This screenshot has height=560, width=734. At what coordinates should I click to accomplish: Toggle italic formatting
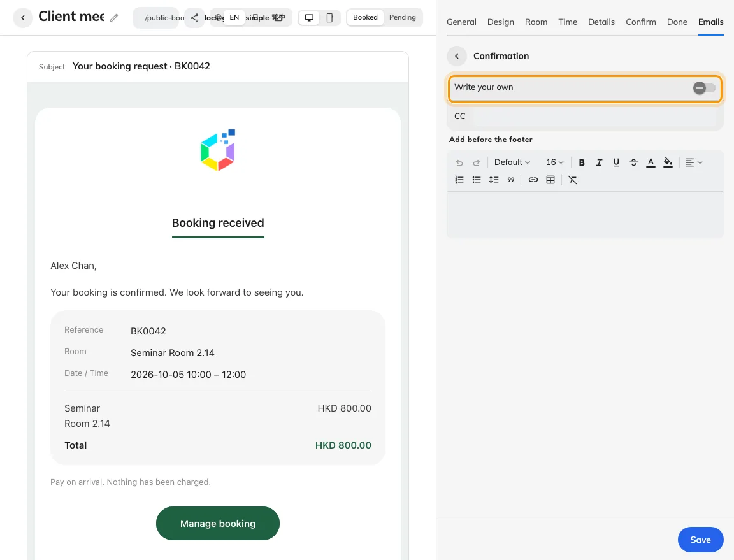point(599,162)
